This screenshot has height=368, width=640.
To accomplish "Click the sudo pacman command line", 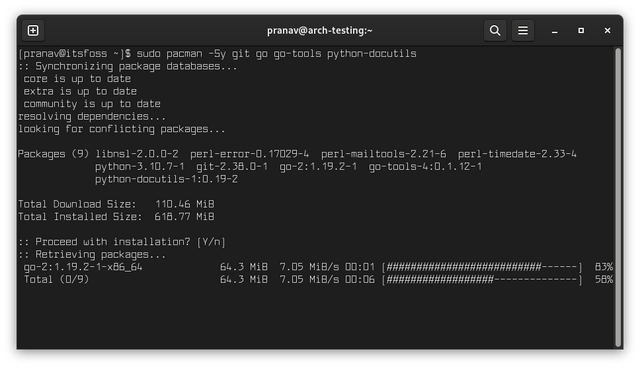I will tap(217, 53).
